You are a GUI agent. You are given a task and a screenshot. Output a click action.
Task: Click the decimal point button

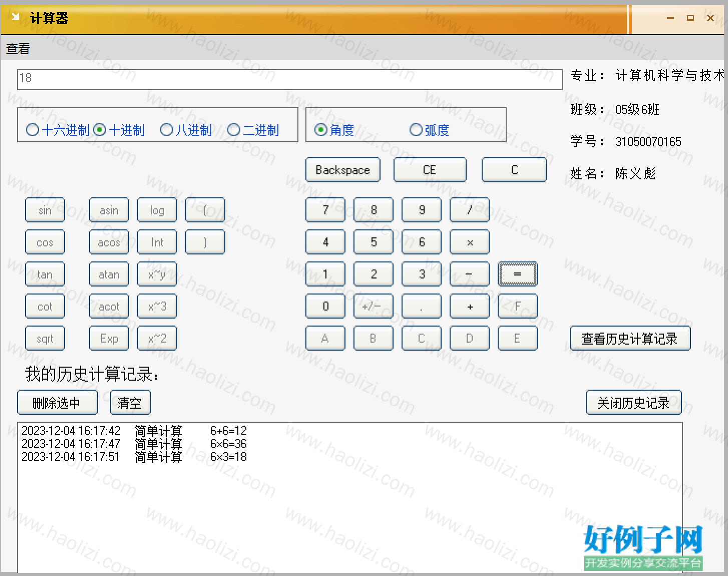[x=422, y=306]
